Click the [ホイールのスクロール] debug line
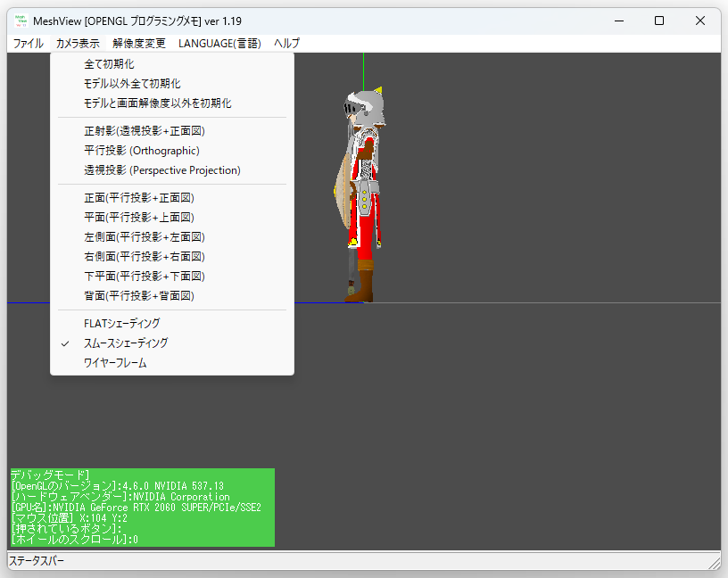Image resolution: width=728 pixels, height=578 pixels. 75,540
